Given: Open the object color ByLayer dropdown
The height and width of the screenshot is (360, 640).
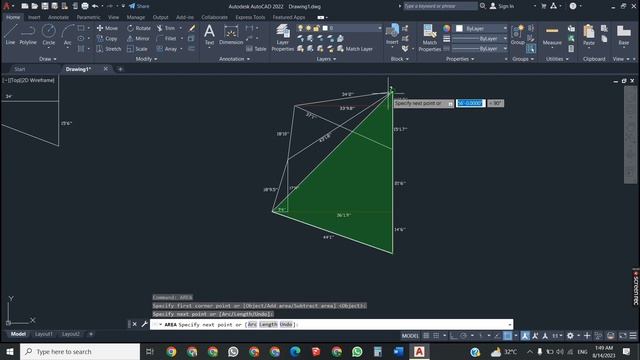Looking at the screenshot, I should (x=482, y=28).
